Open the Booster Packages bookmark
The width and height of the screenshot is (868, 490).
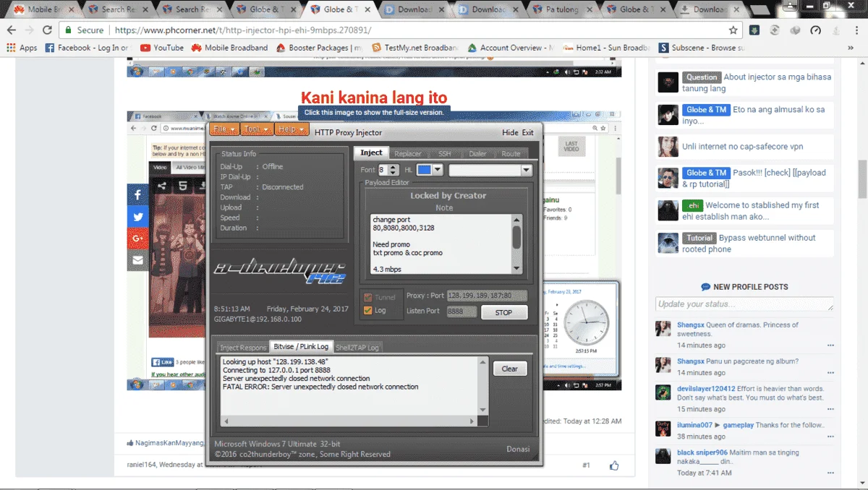pos(320,48)
